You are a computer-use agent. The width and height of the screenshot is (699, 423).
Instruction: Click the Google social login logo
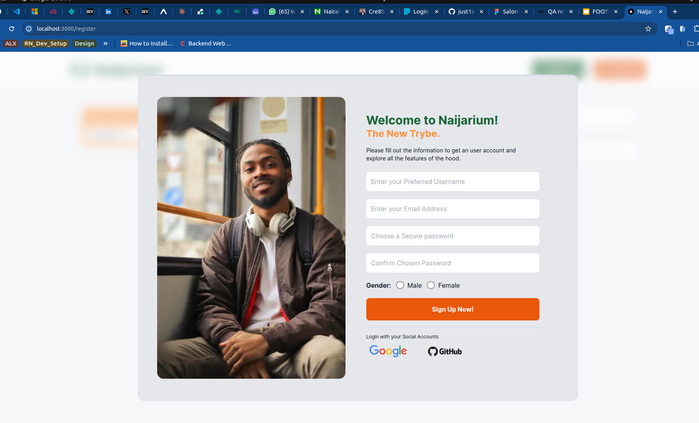click(x=388, y=351)
